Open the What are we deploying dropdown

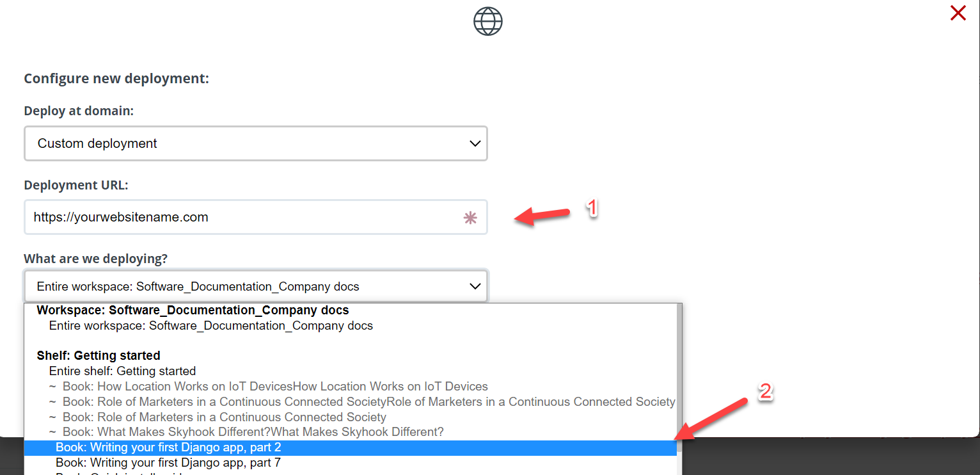[256, 286]
